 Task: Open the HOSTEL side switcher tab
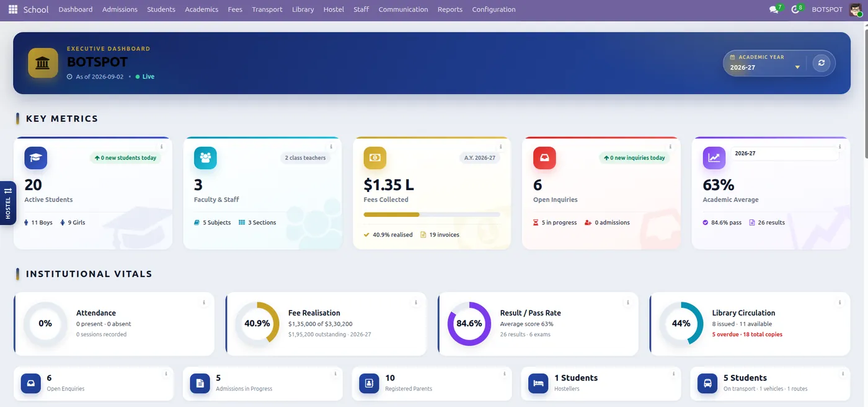coord(8,203)
